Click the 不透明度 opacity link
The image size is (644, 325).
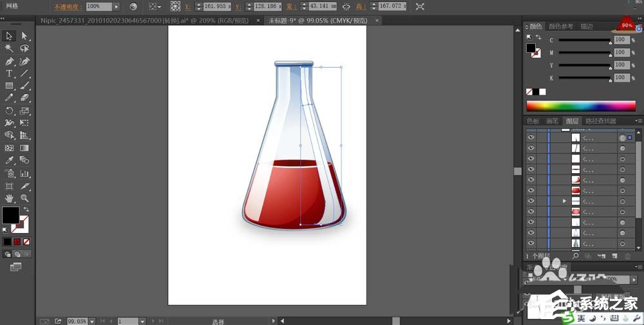68,7
